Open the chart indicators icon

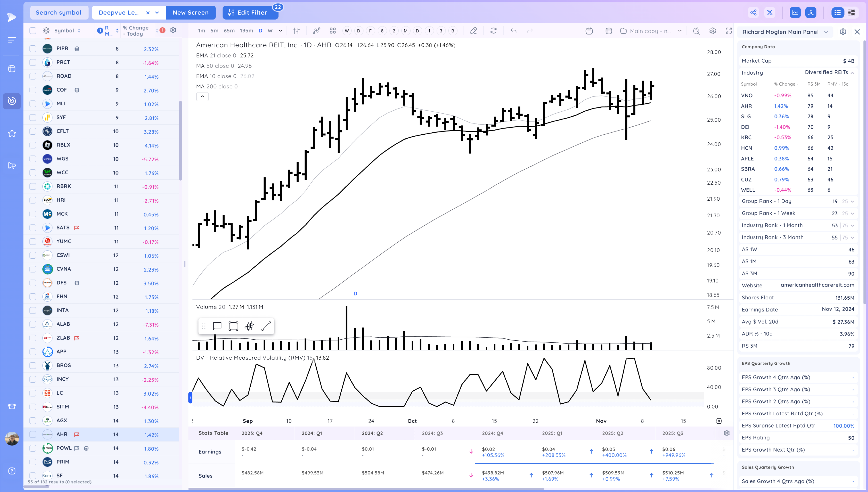click(x=316, y=31)
